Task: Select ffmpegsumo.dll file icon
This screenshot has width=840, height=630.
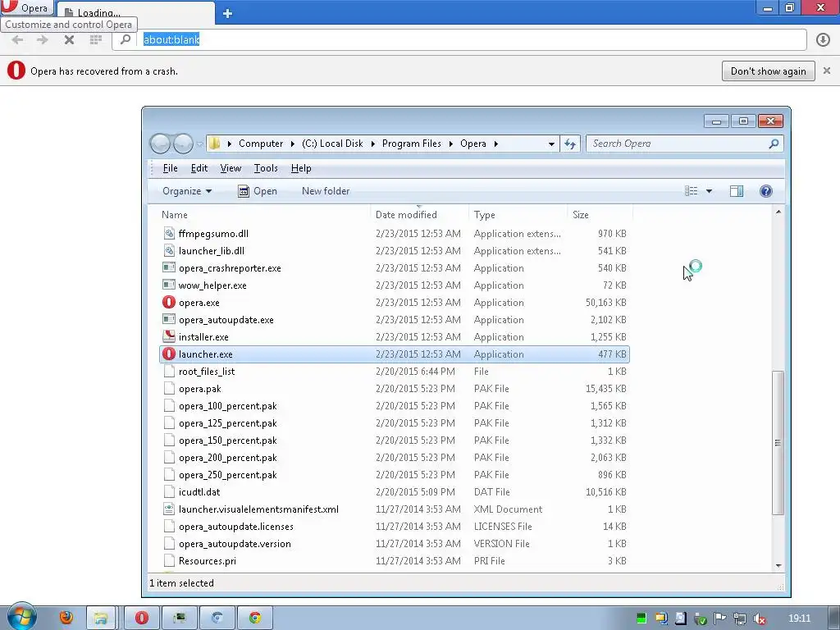Action: [x=169, y=234]
